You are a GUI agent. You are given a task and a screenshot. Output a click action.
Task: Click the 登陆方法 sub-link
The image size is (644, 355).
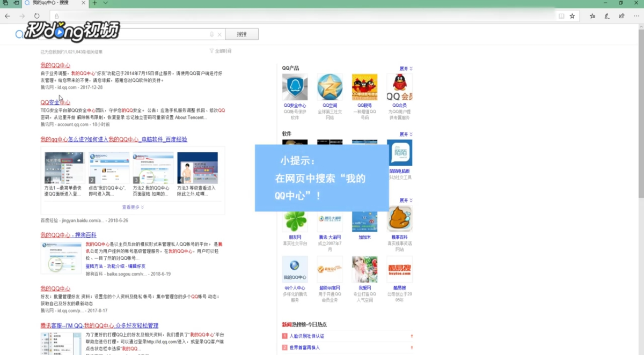[95, 266]
